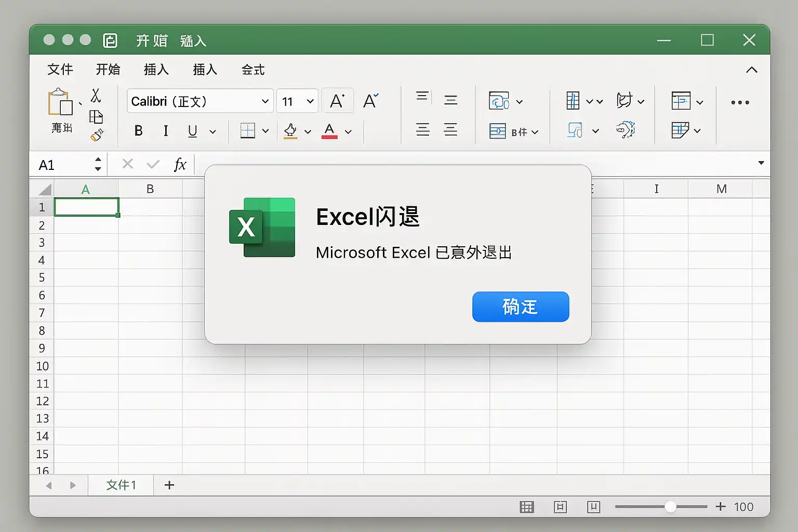
Task: Open the Fill Color bucket icon
Action: 291,131
